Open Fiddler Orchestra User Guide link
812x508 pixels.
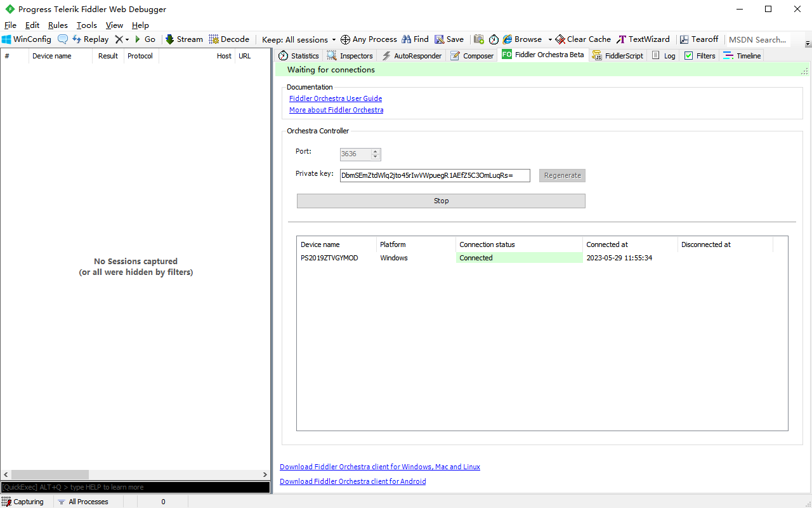336,98
